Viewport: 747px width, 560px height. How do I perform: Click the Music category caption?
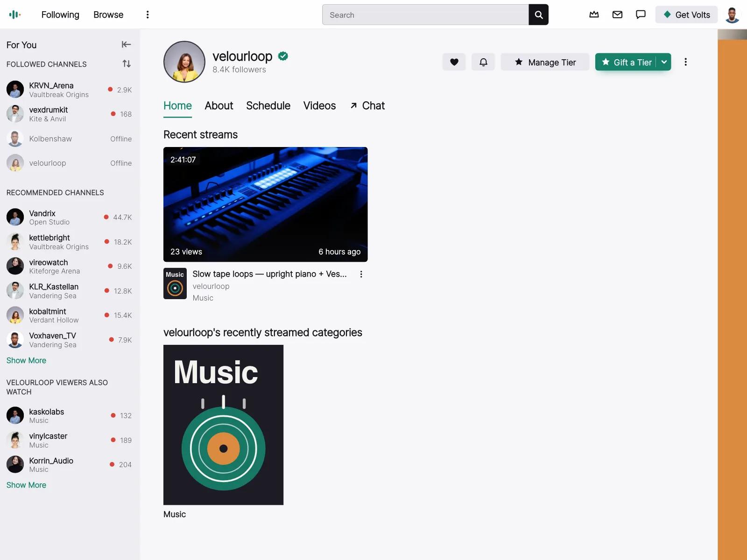coord(175,514)
